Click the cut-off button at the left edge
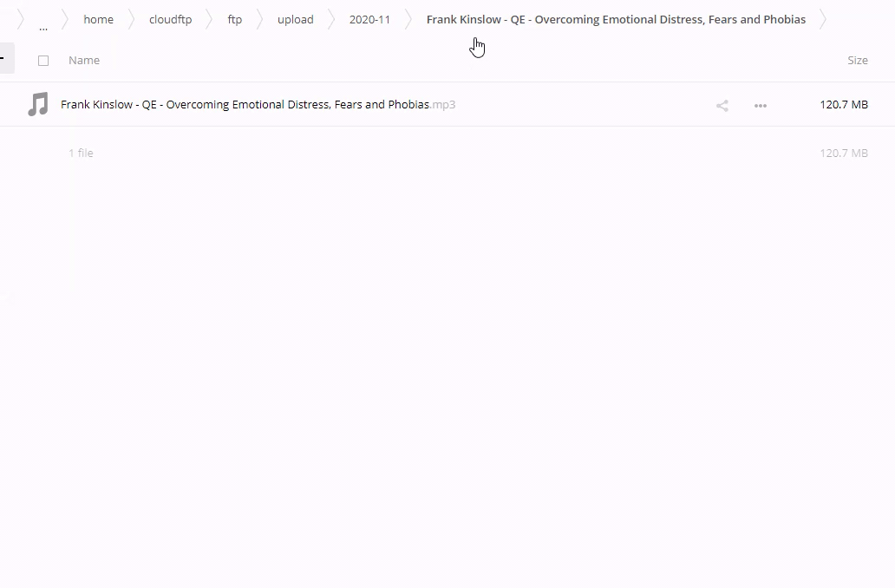895x588 pixels. click(x=6, y=59)
